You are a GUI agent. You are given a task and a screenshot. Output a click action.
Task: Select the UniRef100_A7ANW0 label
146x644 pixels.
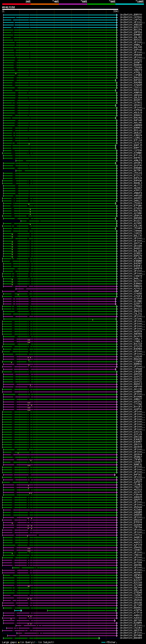pyautogui.click(x=131, y=153)
